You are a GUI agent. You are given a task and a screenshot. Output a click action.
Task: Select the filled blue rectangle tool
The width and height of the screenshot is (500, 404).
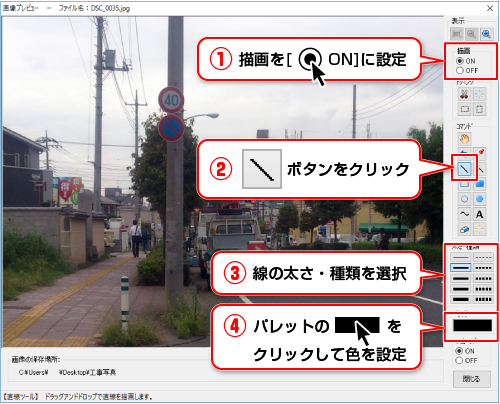pyautogui.click(x=479, y=184)
